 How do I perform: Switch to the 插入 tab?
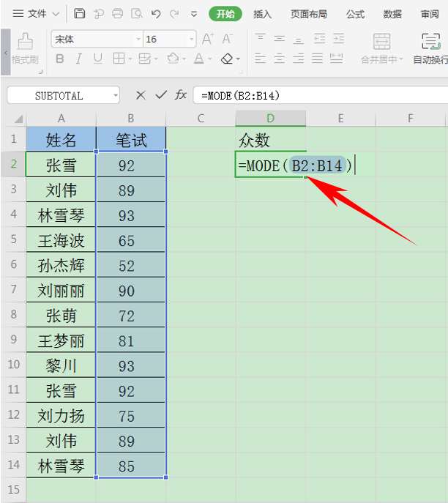pos(262,14)
